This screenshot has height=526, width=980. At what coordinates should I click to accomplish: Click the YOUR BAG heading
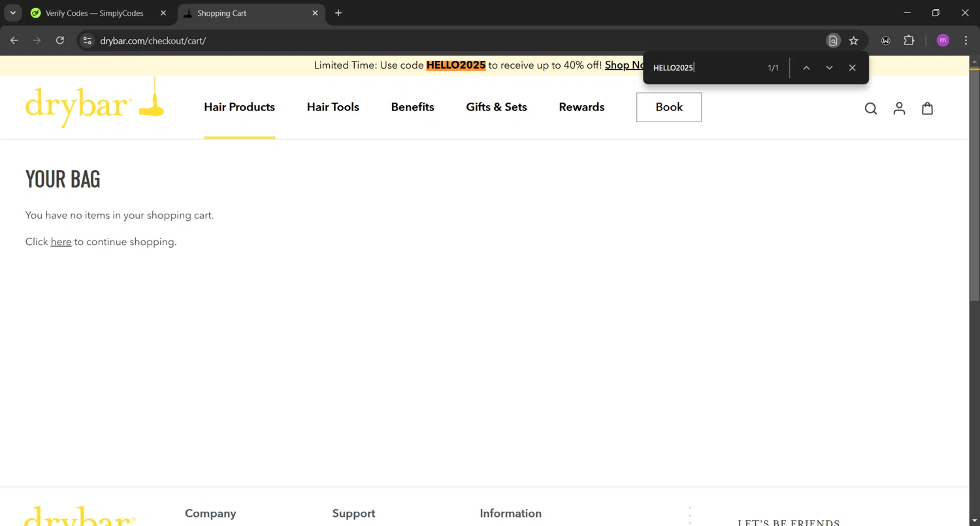click(63, 179)
